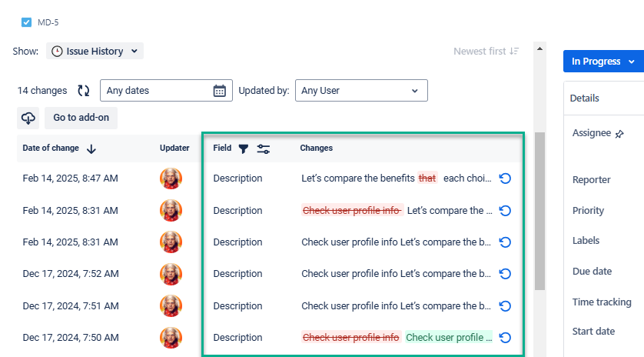Click updater avatar for Dec 17, 7:52 AM

(x=171, y=274)
